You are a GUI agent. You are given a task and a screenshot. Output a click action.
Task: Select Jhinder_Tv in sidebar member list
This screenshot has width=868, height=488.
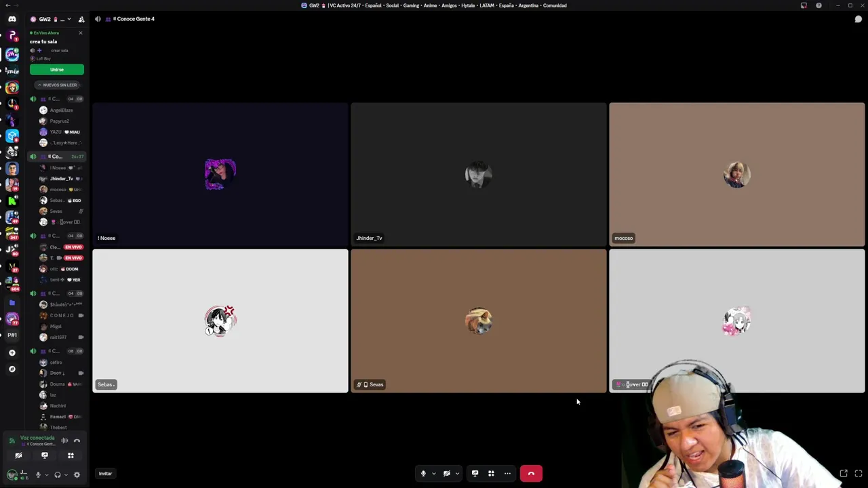pos(61,178)
